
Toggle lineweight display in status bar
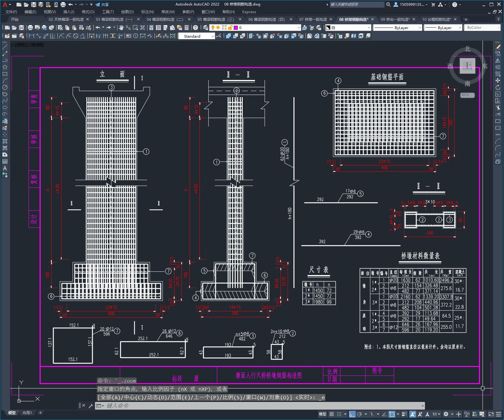(x=404, y=414)
